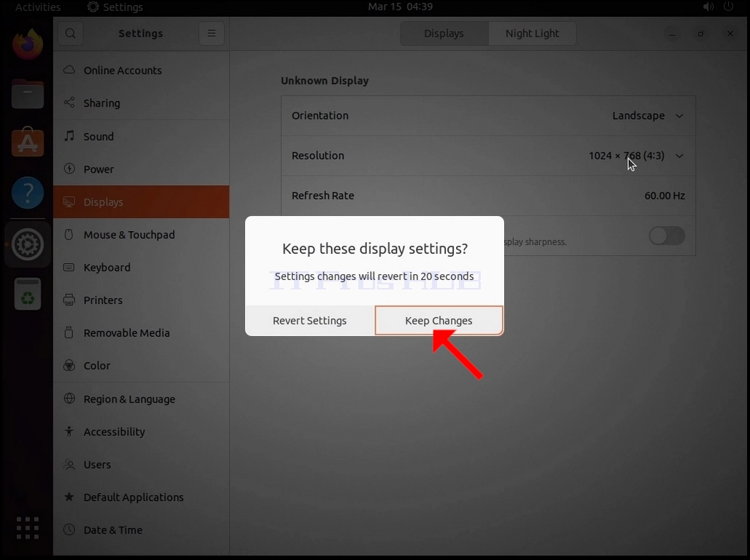This screenshot has height=560, width=750.
Task: Select the Displays tab
Action: pos(444,34)
